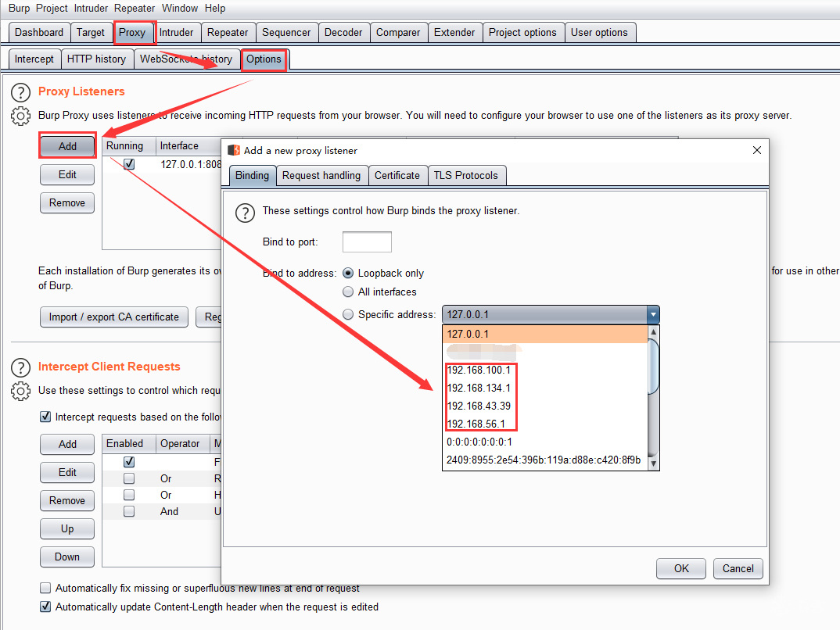
Task: Choose 192.168.56.1 in address list
Action: coord(545,424)
